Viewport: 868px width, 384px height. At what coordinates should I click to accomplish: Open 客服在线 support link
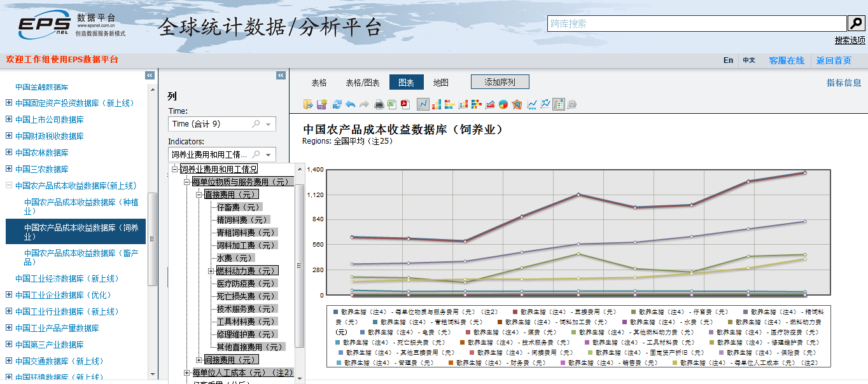tap(787, 60)
